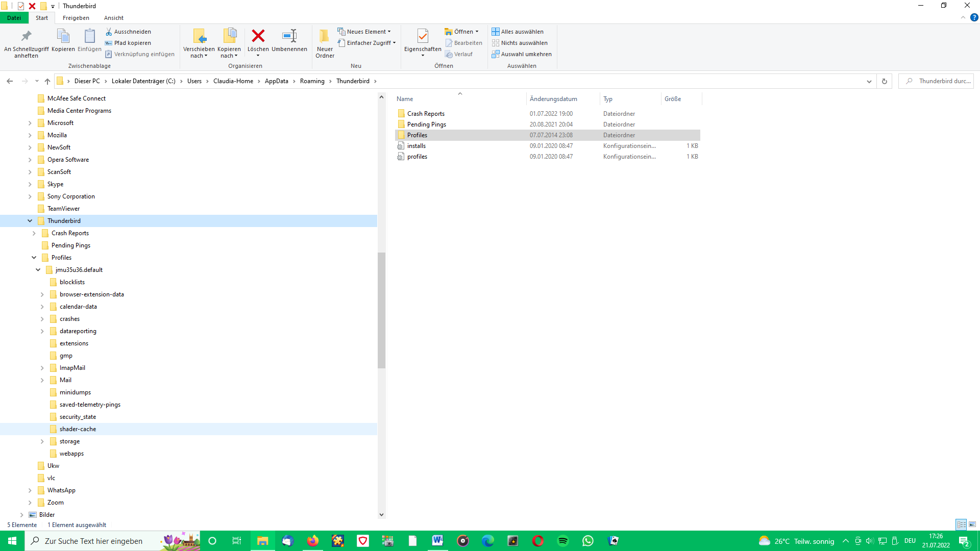The width and height of the screenshot is (980, 551).
Task: Open the Ansicht ribbon tab
Action: click(113, 18)
